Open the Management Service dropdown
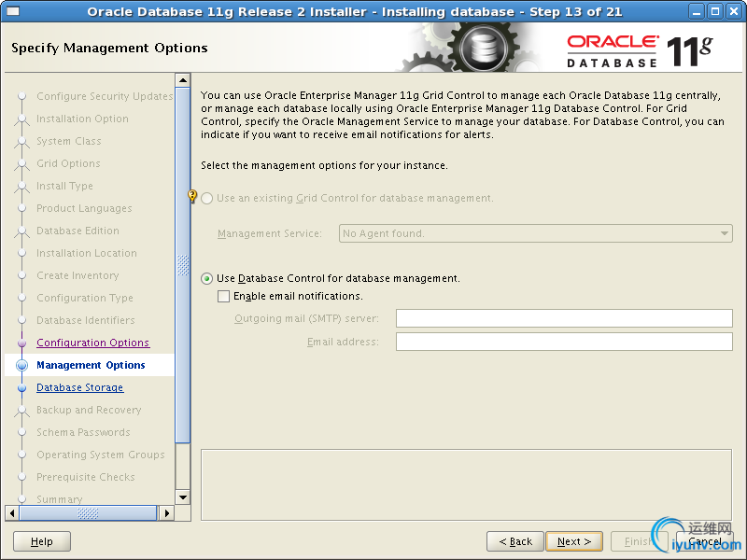This screenshot has height=560, width=747. click(535, 233)
